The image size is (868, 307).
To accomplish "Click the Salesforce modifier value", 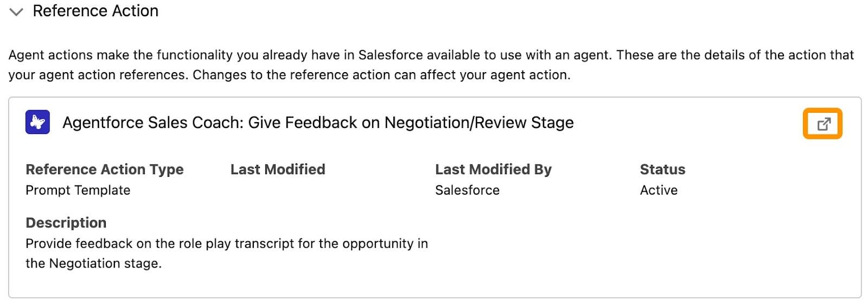I will click(467, 190).
